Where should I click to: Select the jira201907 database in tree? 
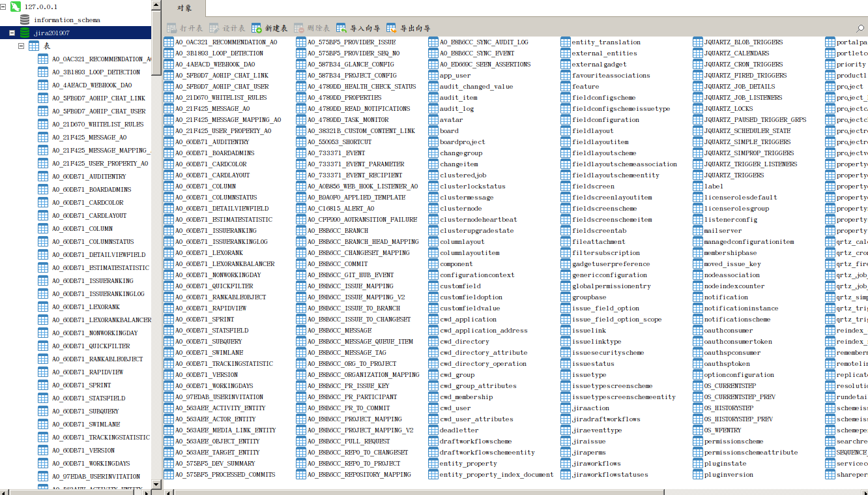click(51, 33)
